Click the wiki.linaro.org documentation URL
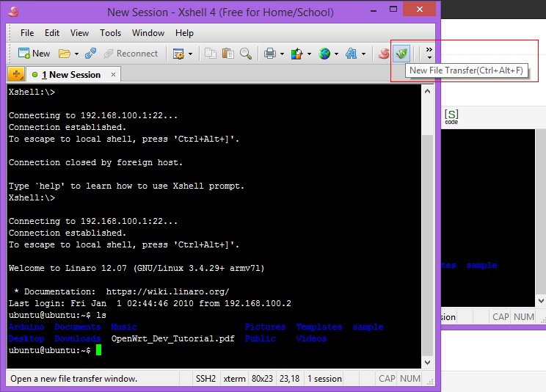Image resolution: width=546 pixels, height=392 pixels. 167,291
